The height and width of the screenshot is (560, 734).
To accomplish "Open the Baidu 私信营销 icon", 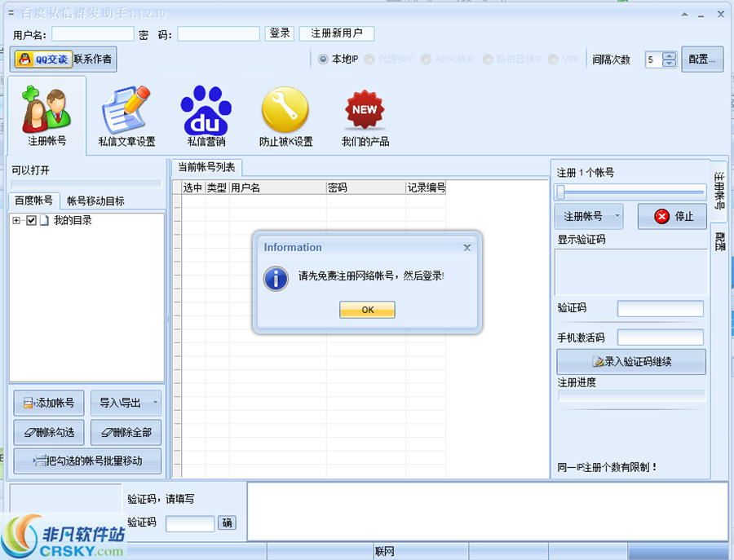I will point(206,116).
